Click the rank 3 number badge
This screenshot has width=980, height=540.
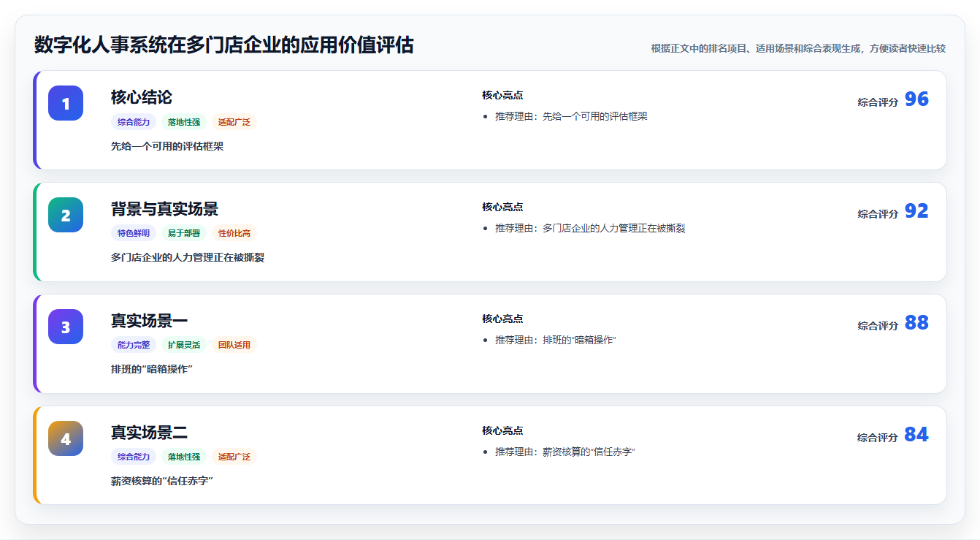coord(66,327)
